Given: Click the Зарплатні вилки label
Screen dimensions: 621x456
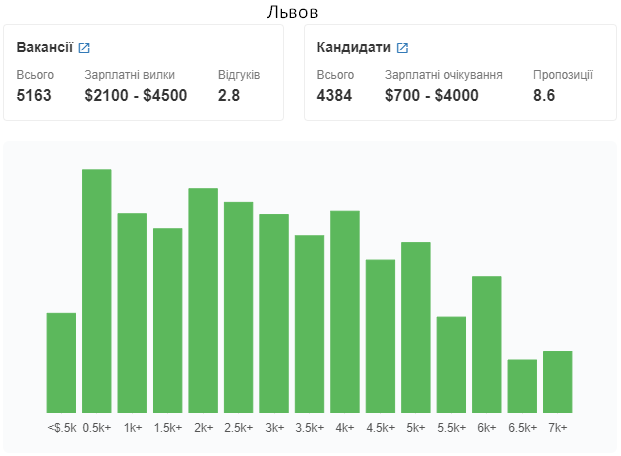Looking at the screenshot, I should point(130,75).
